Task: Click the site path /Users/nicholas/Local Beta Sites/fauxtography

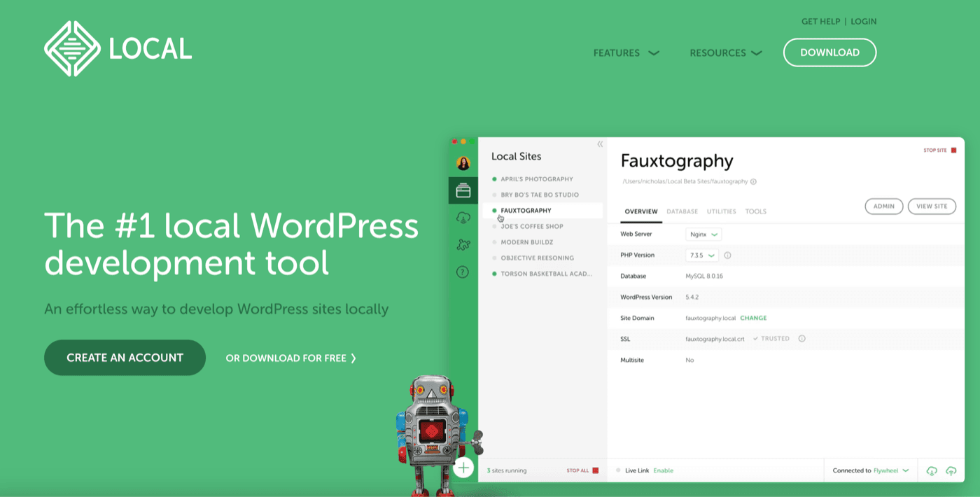Action: coord(685,181)
